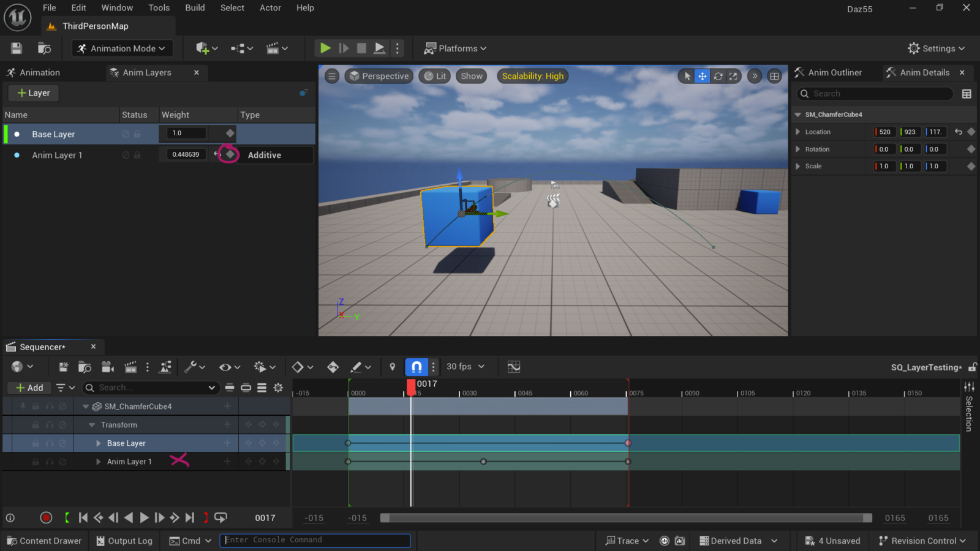Viewport: 980px width, 551px height.
Task: Switch to the Anim Outliner tab
Action: click(828, 72)
